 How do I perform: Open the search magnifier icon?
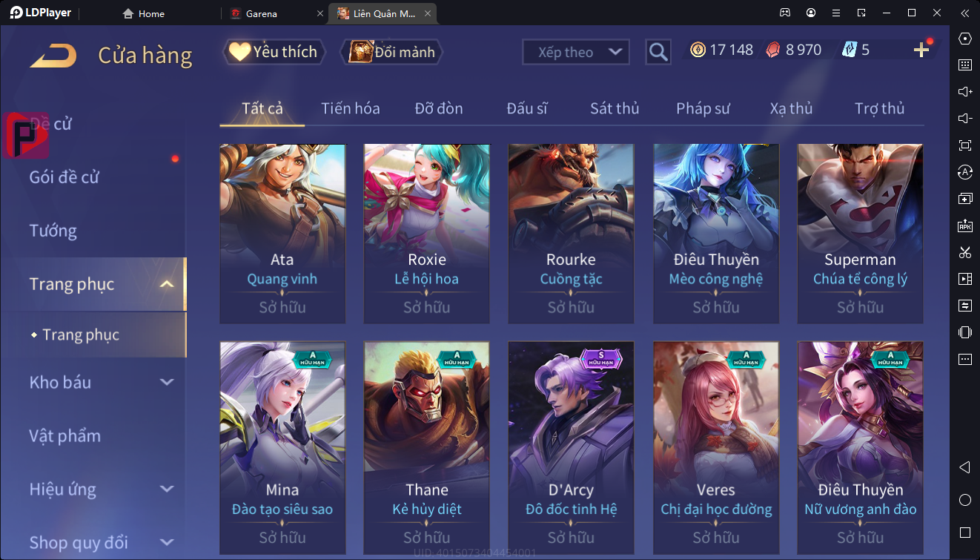(x=658, y=51)
